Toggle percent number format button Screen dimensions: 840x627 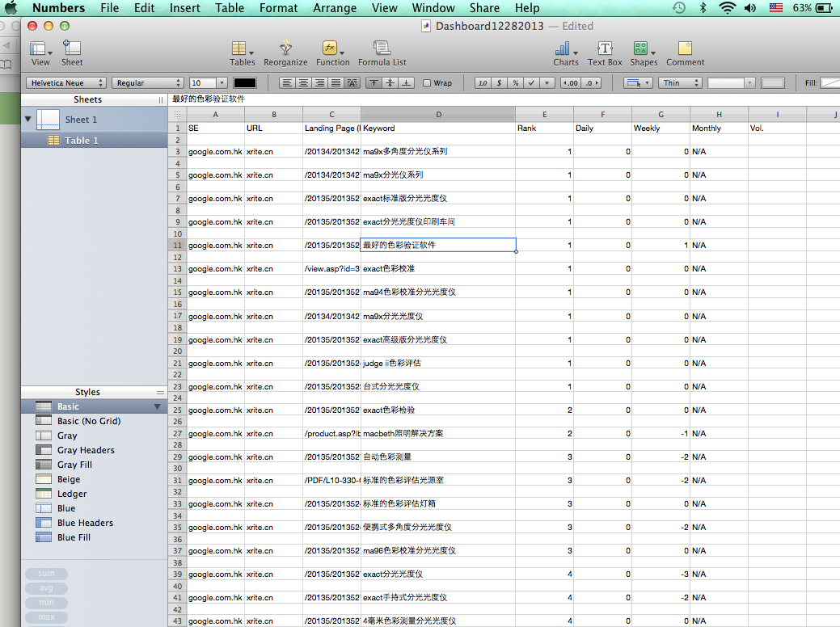(515, 83)
